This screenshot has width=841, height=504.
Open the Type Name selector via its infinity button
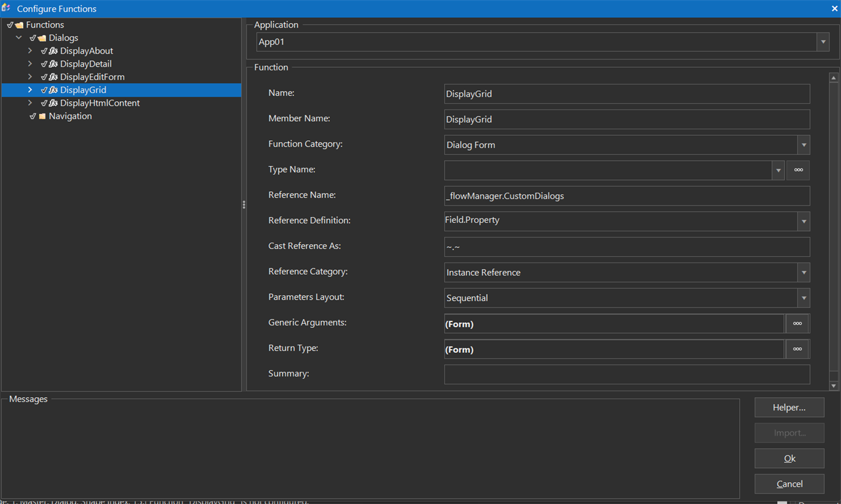[798, 170]
